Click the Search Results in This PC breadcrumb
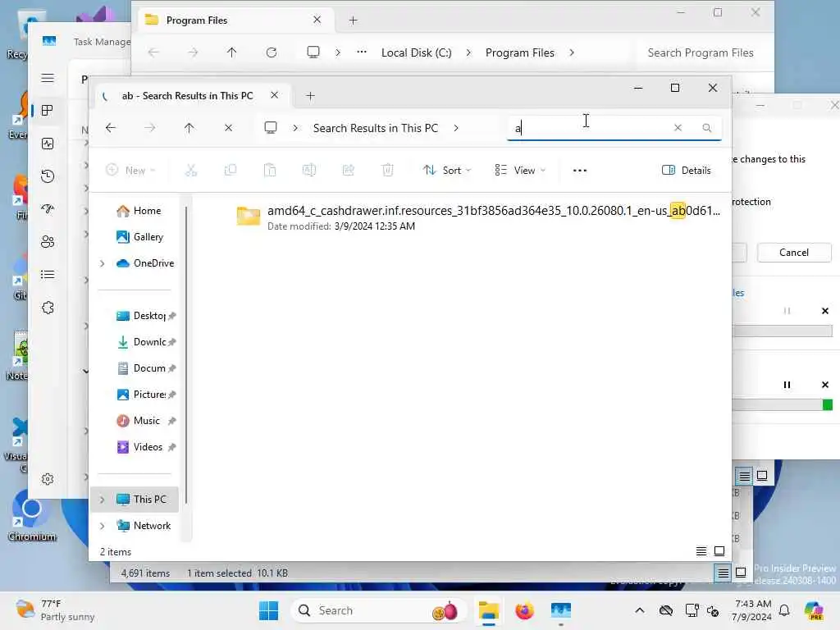 (x=375, y=128)
